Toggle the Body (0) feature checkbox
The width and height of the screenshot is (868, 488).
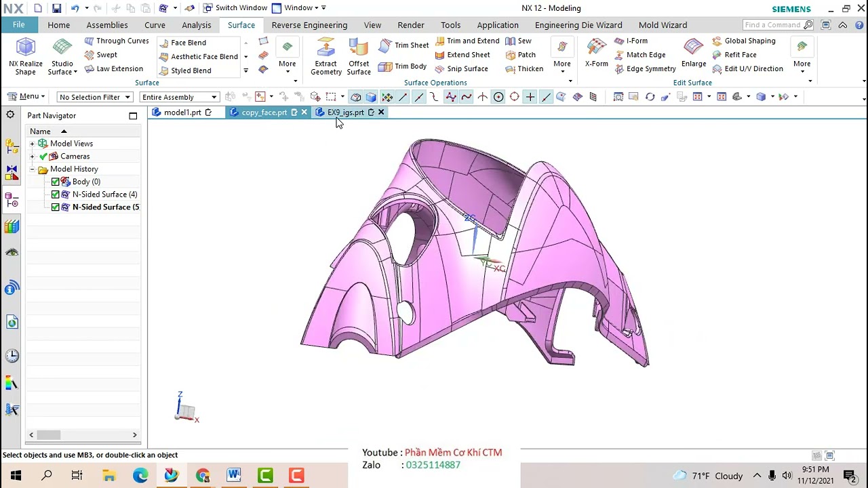[56, 182]
